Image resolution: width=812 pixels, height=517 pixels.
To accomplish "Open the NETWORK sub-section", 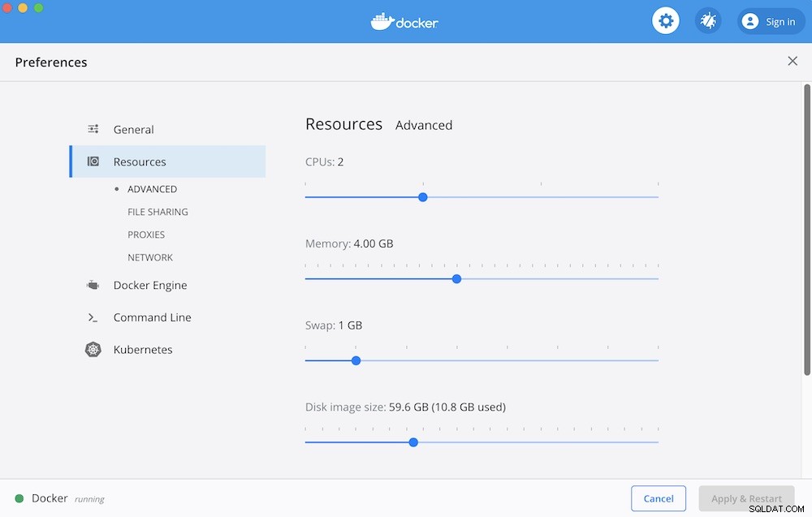I will click(x=150, y=257).
